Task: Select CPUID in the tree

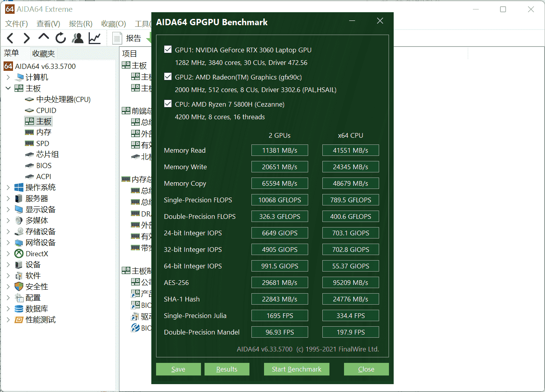Action: [x=41, y=110]
